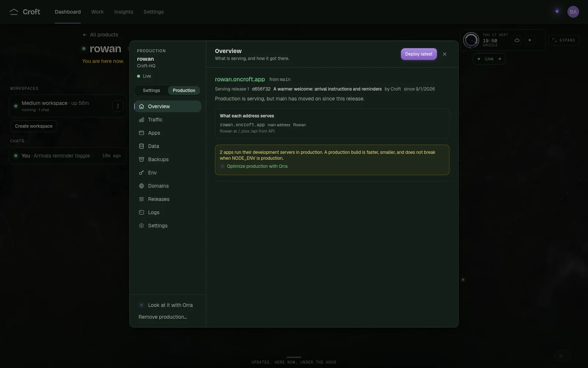Go back to All products
Viewport: 588px width, 368px height.
point(100,35)
